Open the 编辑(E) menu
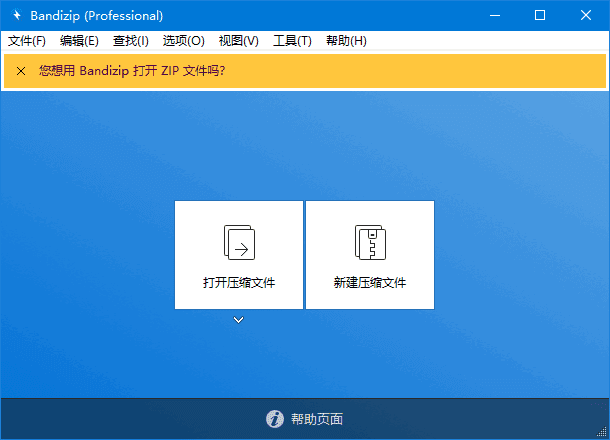The width and height of the screenshot is (610, 440). click(79, 41)
